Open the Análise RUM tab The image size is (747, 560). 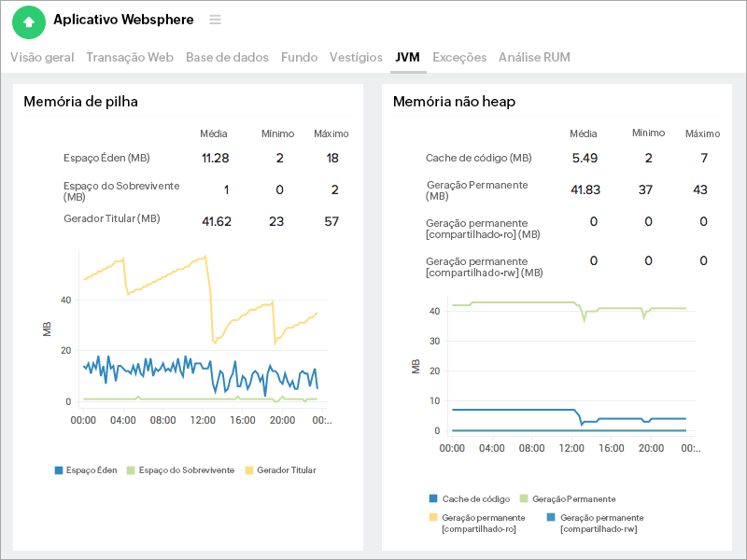534,57
